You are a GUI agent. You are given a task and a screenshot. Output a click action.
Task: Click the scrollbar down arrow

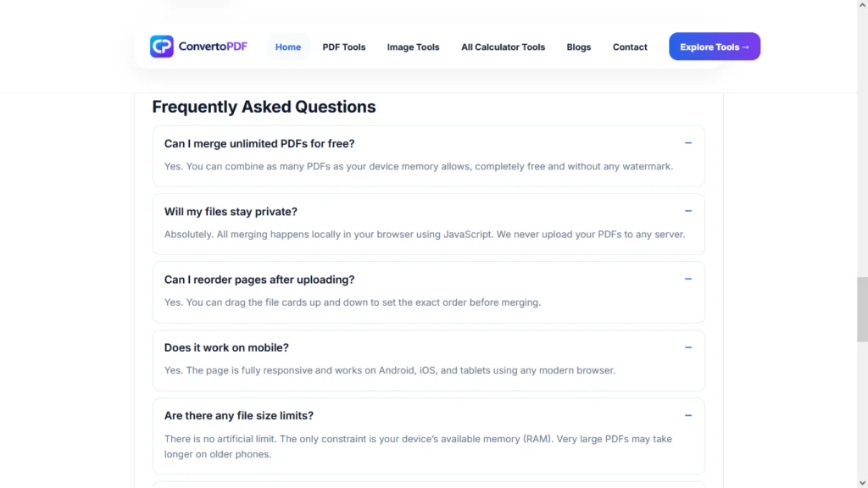coord(862,483)
